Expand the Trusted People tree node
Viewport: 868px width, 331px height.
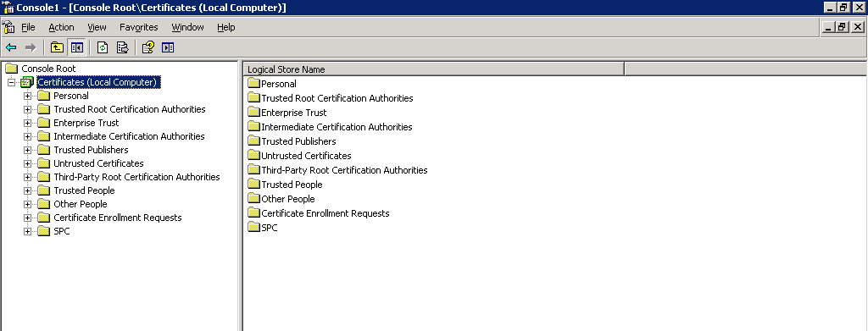click(x=27, y=190)
